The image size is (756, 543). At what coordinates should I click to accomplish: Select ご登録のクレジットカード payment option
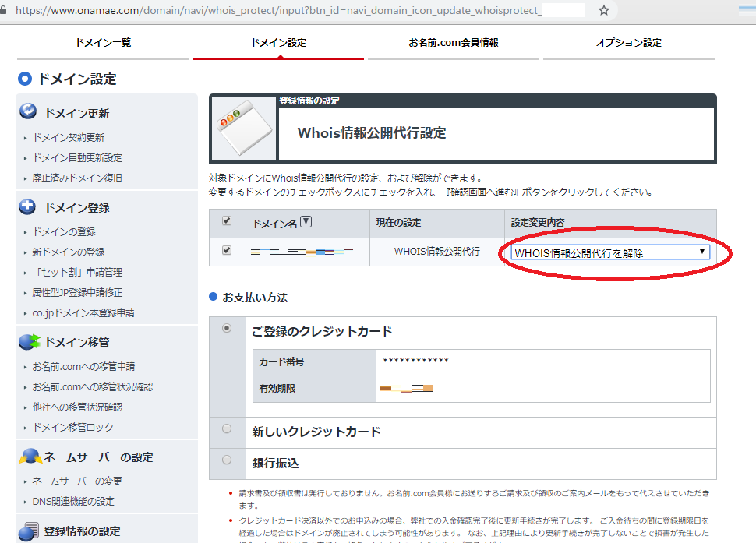point(227,329)
